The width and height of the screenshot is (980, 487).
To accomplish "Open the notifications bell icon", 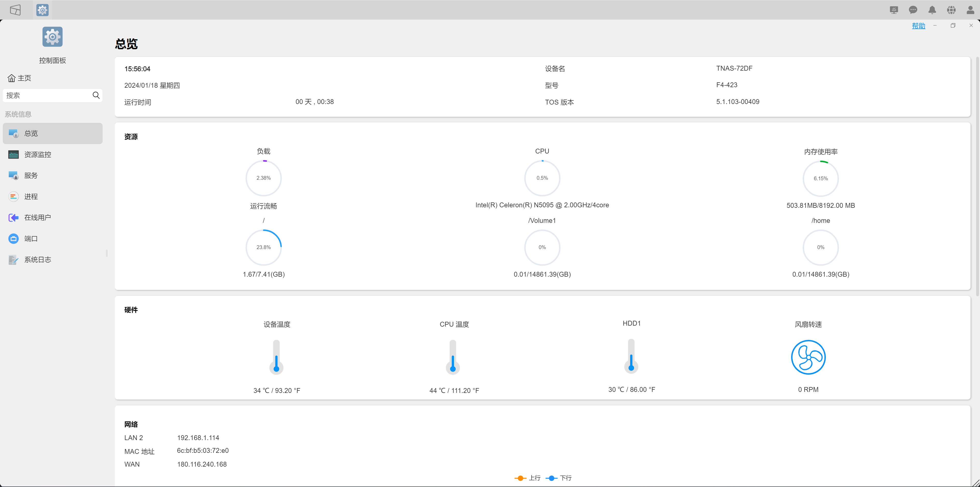I will click(932, 10).
